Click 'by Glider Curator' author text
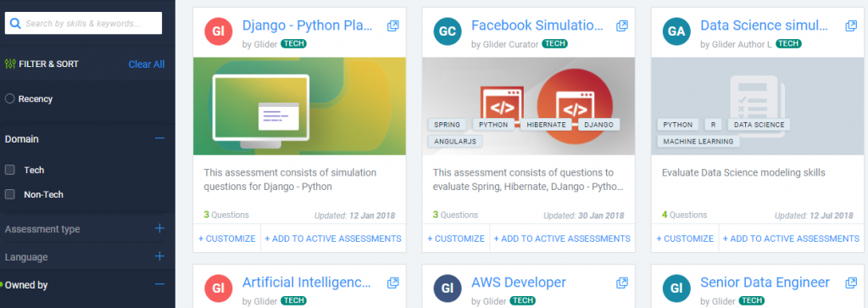Viewport: 868px width, 308px height. click(x=505, y=44)
